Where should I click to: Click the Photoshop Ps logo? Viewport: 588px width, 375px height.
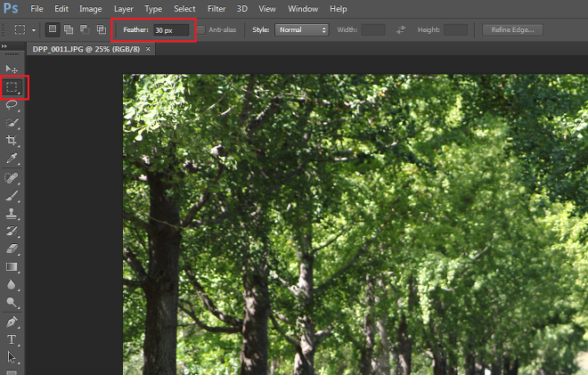tap(11, 8)
